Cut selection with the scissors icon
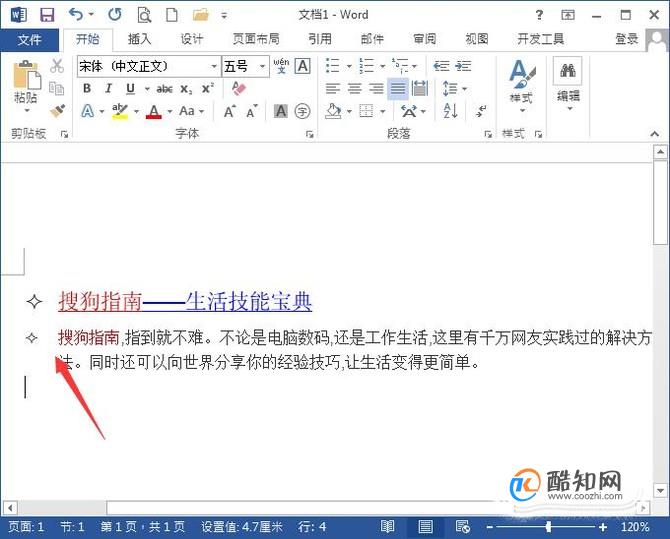670x539 pixels. click(x=57, y=66)
